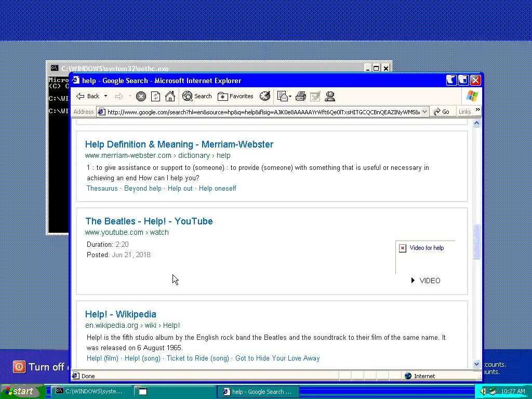Click the volume icon in system tray

483,391
